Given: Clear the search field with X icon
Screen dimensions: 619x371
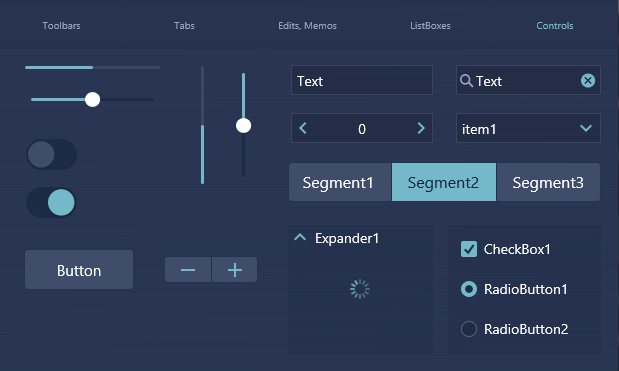Looking at the screenshot, I should point(588,81).
